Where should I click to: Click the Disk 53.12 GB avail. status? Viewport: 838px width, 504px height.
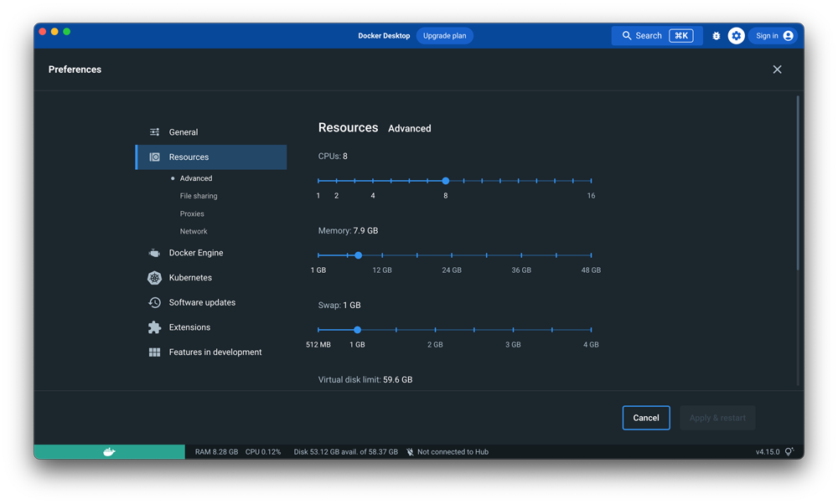pyautogui.click(x=346, y=452)
